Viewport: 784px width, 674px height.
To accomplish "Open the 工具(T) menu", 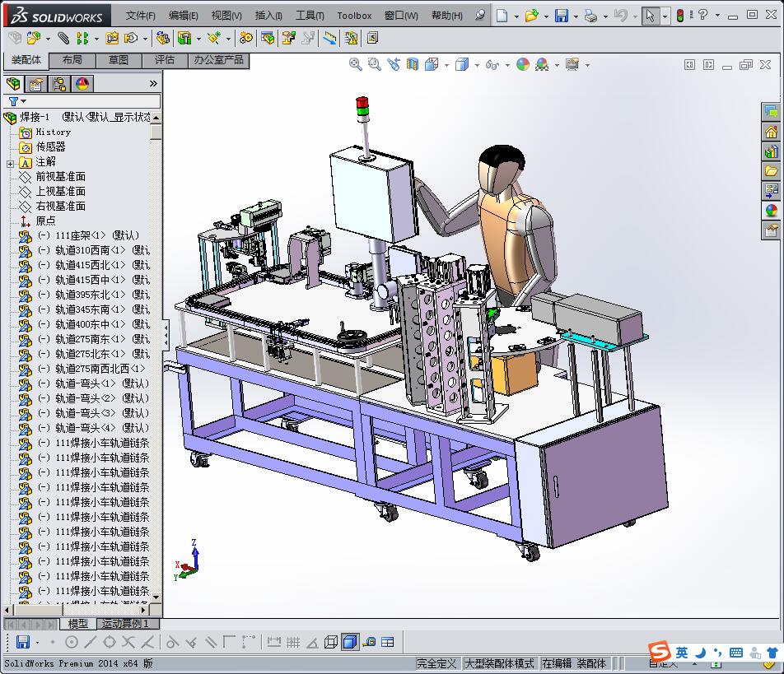I will click(310, 16).
